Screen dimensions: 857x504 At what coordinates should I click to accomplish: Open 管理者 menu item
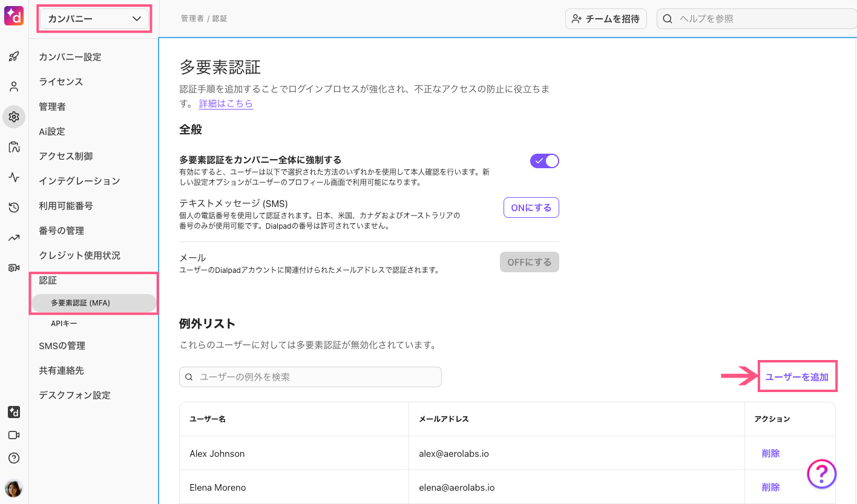click(x=52, y=106)
